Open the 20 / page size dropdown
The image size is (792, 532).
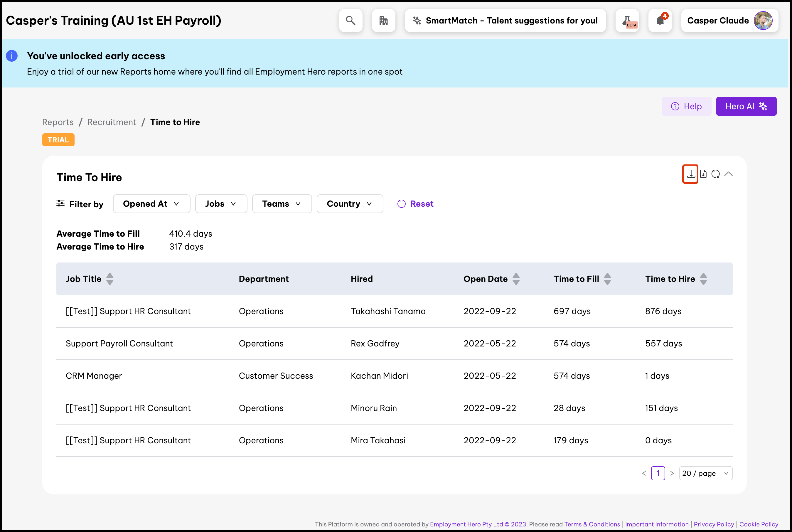click(705, 473)
